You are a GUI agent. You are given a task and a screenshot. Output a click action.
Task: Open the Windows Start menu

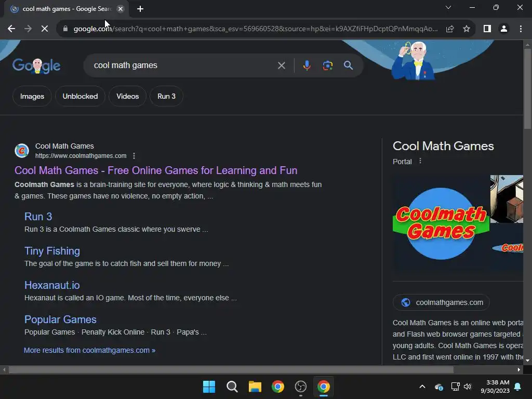[x=209, y=387]
